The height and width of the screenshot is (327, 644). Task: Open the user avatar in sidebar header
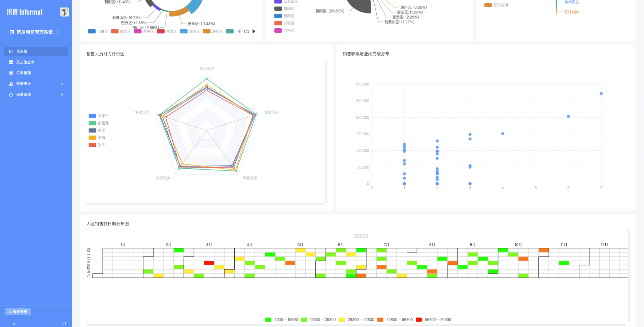64,12
